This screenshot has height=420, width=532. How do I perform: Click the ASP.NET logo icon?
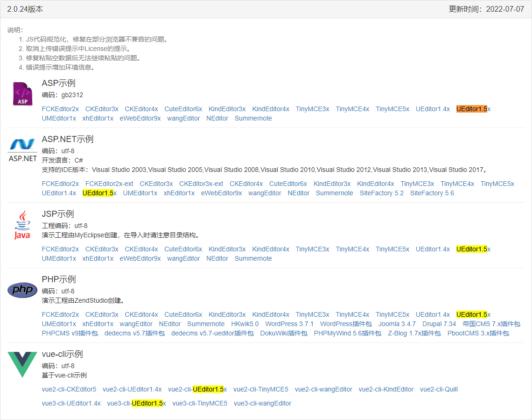pos(21,147)
